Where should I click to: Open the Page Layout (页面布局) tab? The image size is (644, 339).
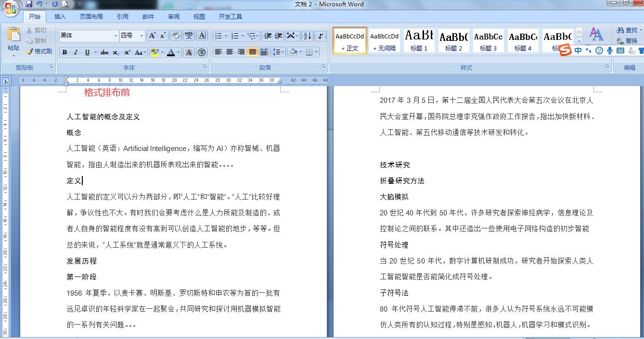pos(91,16)
